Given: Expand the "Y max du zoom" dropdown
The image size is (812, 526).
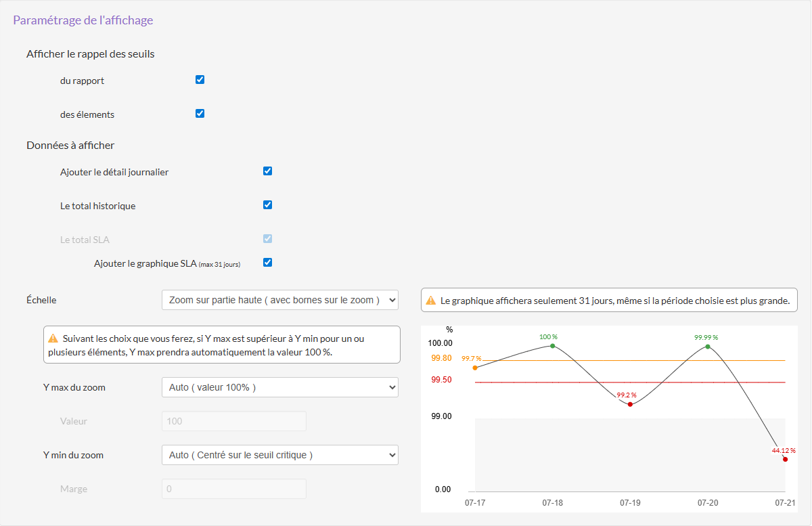Looking at the screenshot, I should [280, 387].
